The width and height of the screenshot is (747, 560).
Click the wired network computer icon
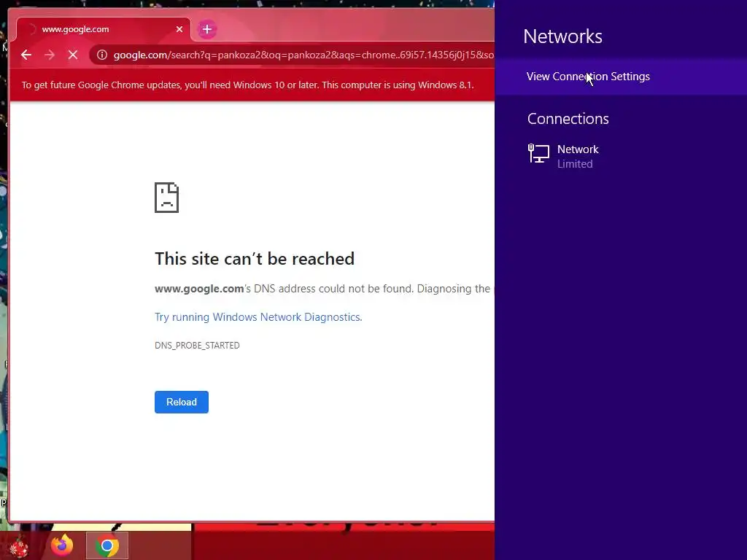point(539,154)
